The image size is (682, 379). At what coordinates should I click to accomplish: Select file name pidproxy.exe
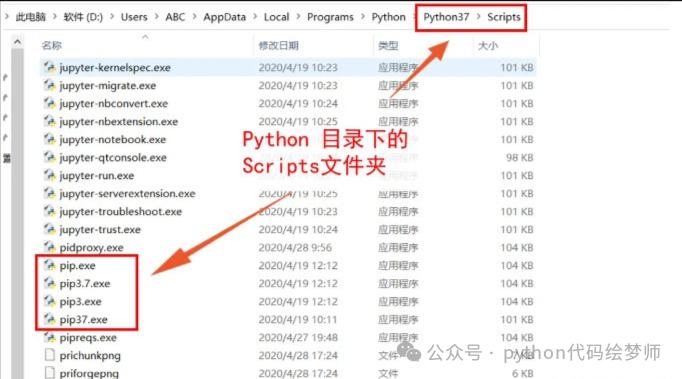(91, 248)
